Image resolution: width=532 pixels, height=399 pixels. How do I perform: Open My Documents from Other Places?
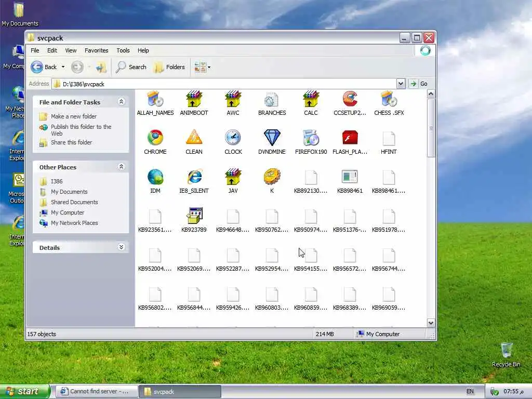(x=69, y=192)
